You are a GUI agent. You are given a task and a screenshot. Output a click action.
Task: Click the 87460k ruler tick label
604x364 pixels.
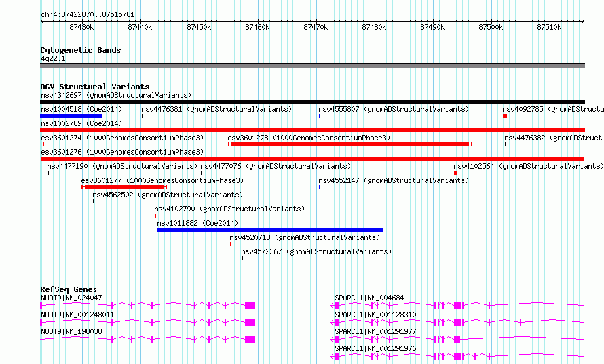pyautogui.click(x=257, y=27)
